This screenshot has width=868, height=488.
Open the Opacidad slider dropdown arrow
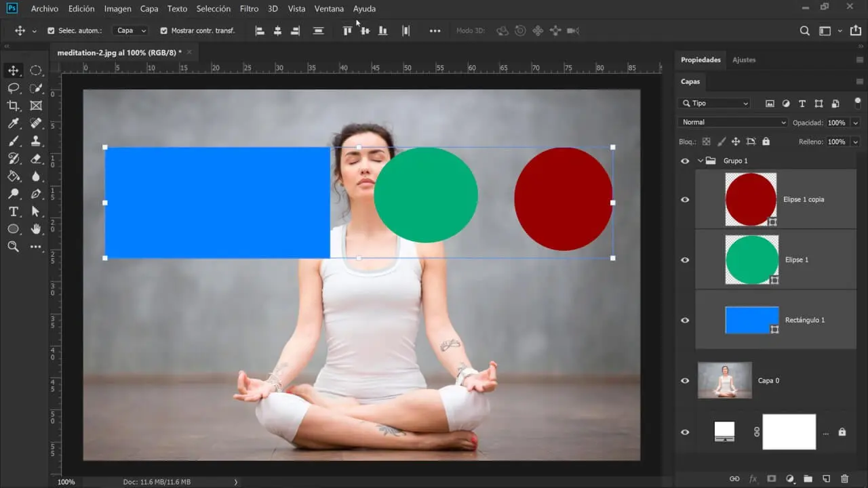[855, 123]
